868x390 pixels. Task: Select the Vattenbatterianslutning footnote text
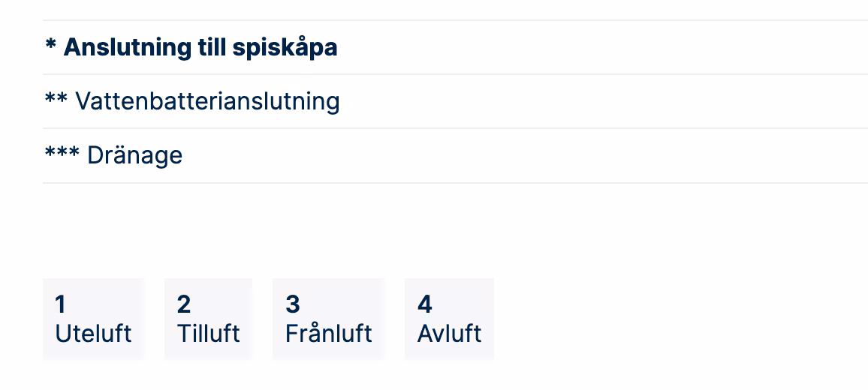click(x=206, y=101)
